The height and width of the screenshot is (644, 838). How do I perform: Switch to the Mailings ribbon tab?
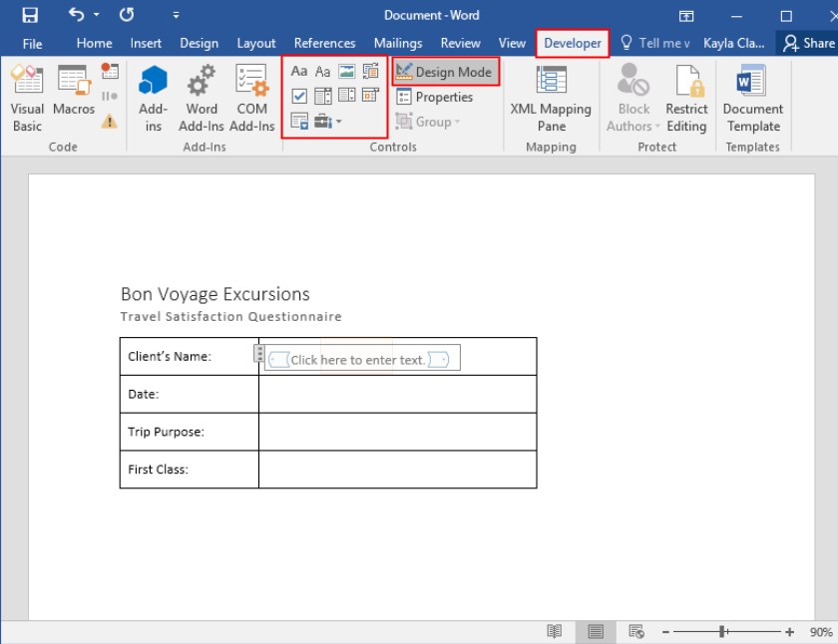tap(398, 43)
